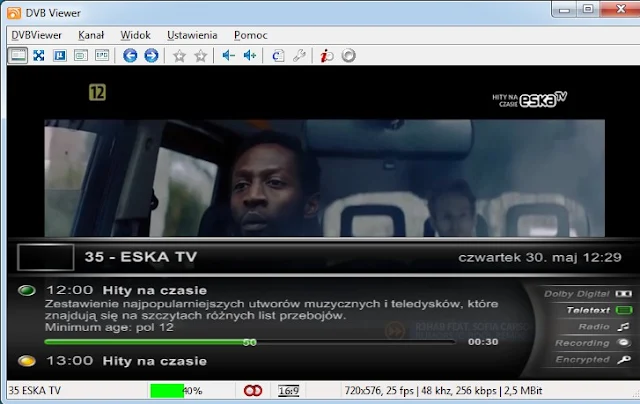This screenshot has width=640, height=404.
Task: Click the empty channel logo box in OSD
Action: pos(46,257)
